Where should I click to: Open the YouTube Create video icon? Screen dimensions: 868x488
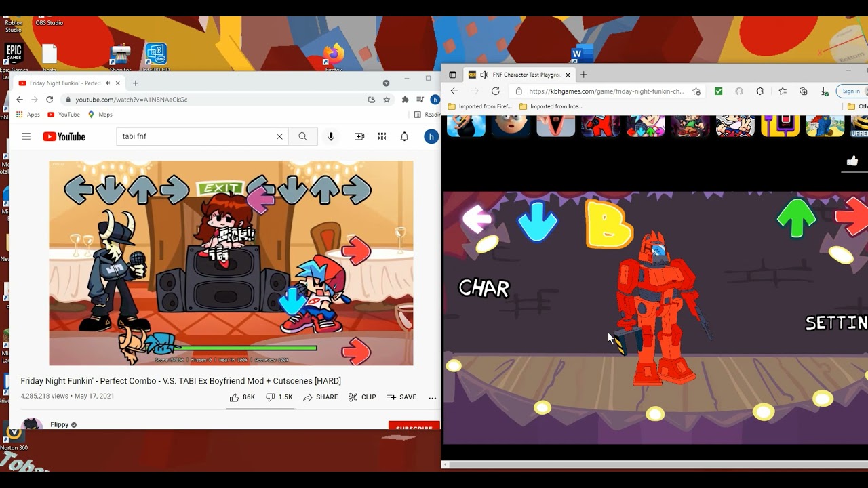(359, 136)
